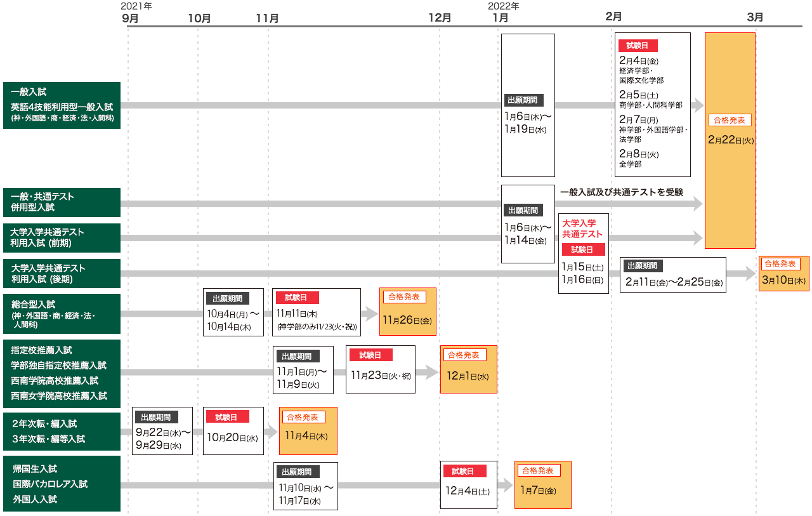Select the 英語4技能利用型一般入試 label

[x=62, y=107]
